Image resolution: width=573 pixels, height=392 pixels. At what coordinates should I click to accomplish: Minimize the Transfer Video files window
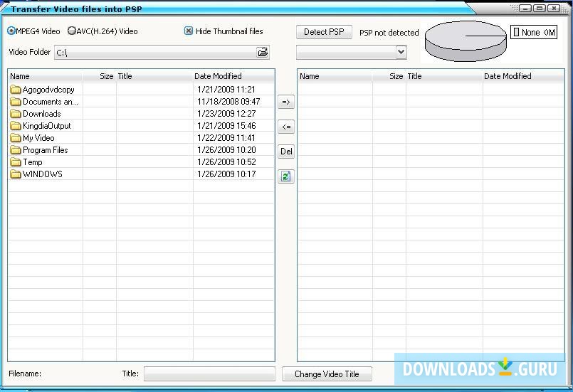pos(525,8)
